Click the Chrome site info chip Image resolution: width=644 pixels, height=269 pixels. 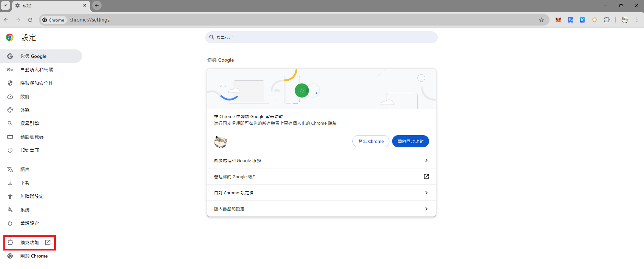pos(53,20)
